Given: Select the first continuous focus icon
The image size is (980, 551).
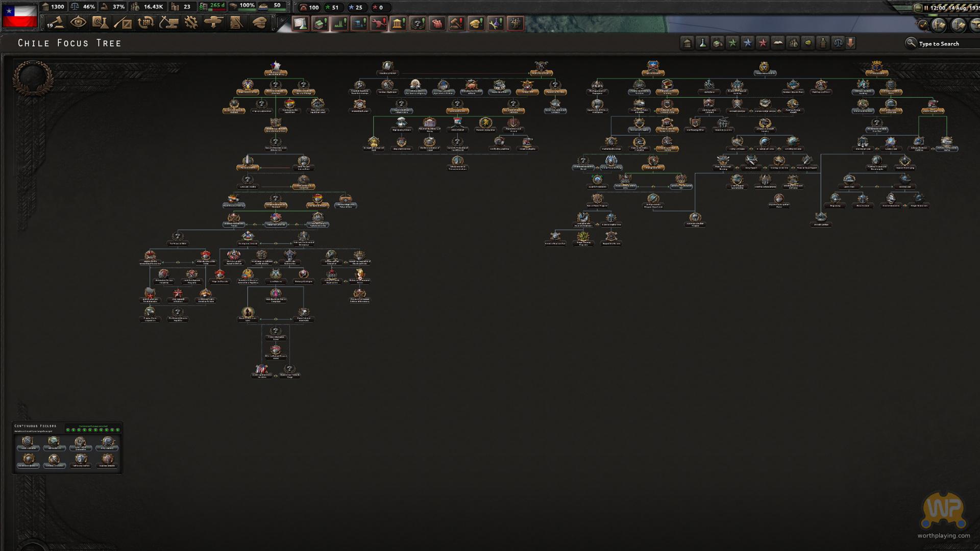Looking at the screenshot, I should 28,442.
